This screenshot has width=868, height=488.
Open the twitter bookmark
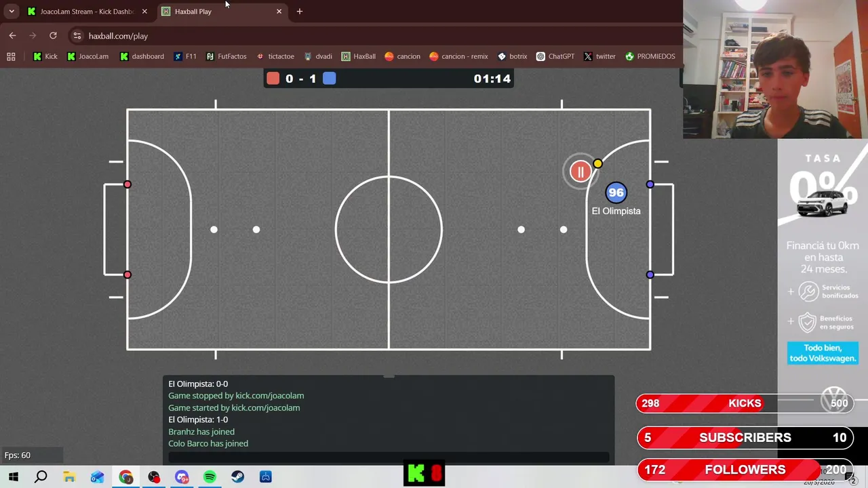(x=599, y=56)
